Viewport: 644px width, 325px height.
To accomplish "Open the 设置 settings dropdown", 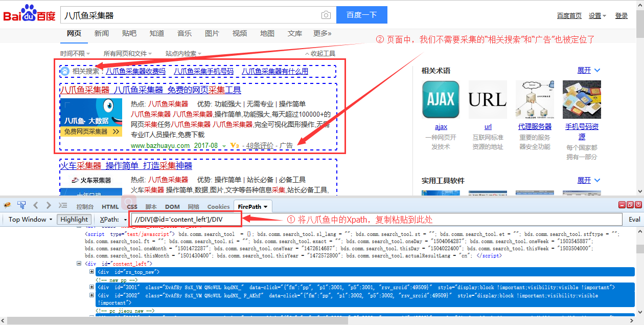I will [x=597, y=16].
